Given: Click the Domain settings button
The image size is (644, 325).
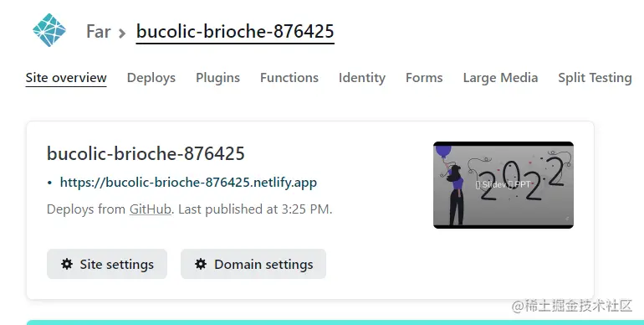Looking at the screenshot, I should tap(253, 264).
